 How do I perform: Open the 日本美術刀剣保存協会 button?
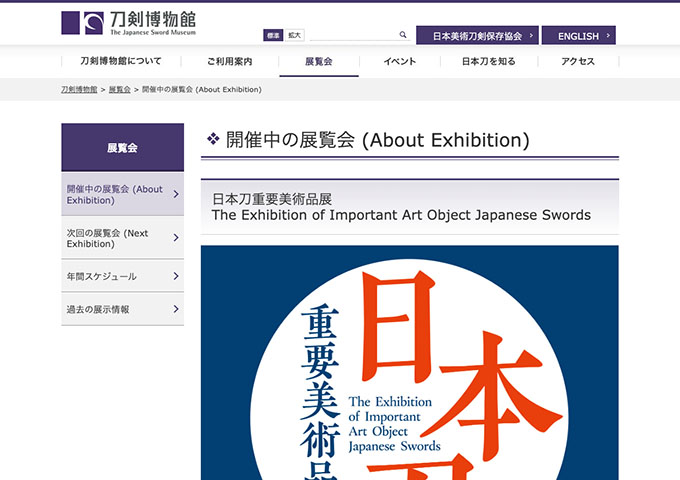pos(477,36)
